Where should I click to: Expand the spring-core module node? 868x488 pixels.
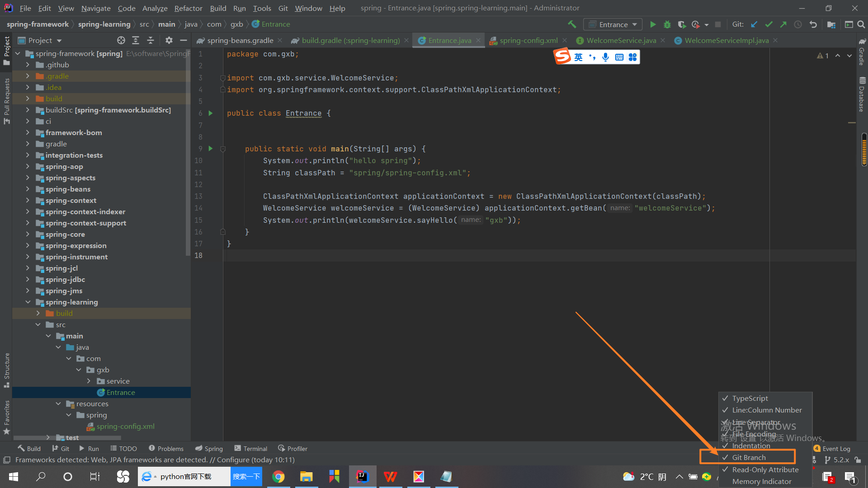point(28,234)
